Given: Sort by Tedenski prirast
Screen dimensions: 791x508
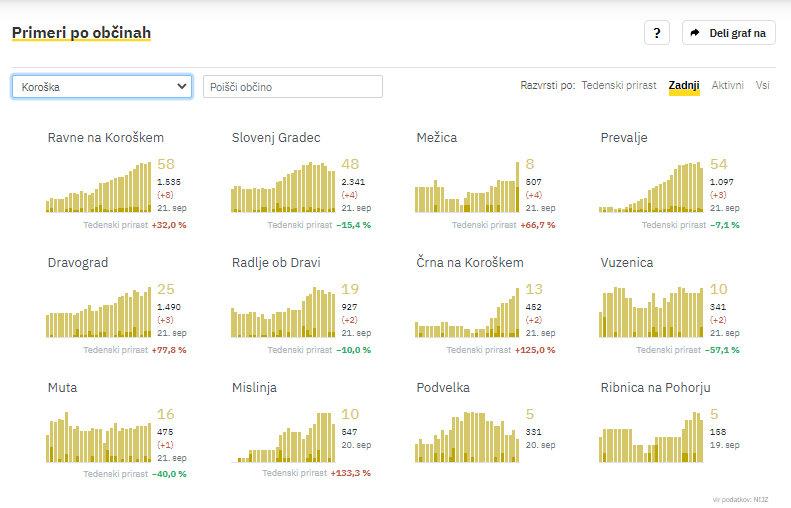Looking at the screenshot, I should click(619, 86).
